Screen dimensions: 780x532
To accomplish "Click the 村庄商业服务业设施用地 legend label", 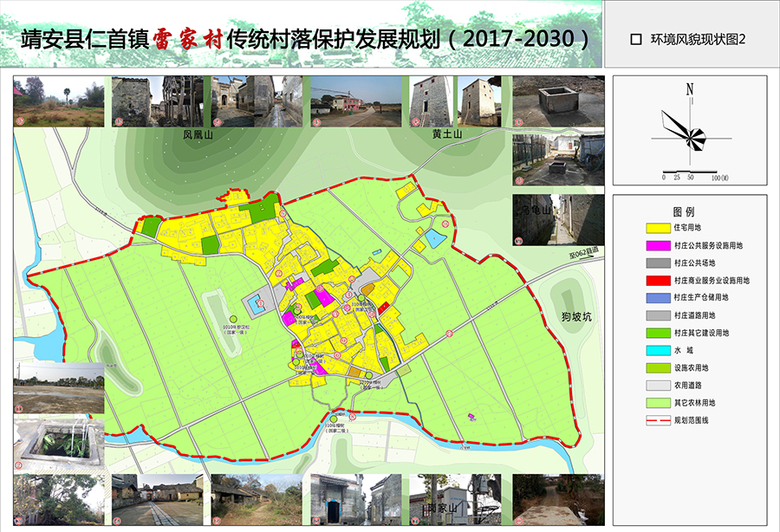I will [712, 281].
